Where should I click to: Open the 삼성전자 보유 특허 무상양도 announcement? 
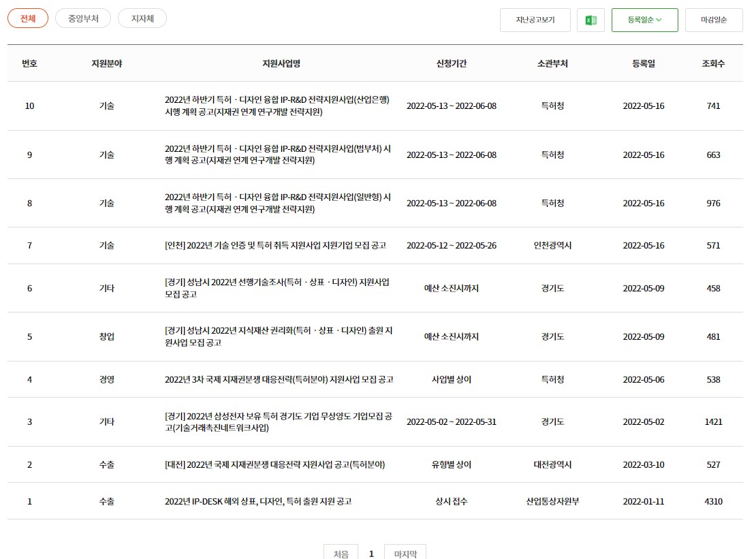277,421
